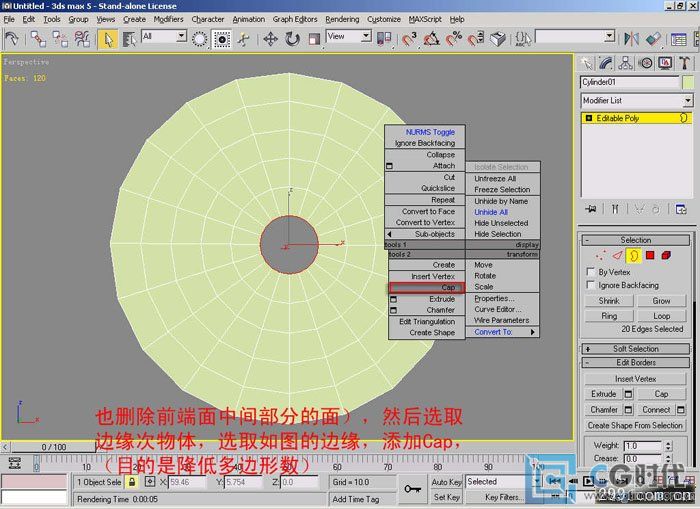700x509 pixels.
Task: Select Vertex sub-object level icon
Action: coord(601,255)
